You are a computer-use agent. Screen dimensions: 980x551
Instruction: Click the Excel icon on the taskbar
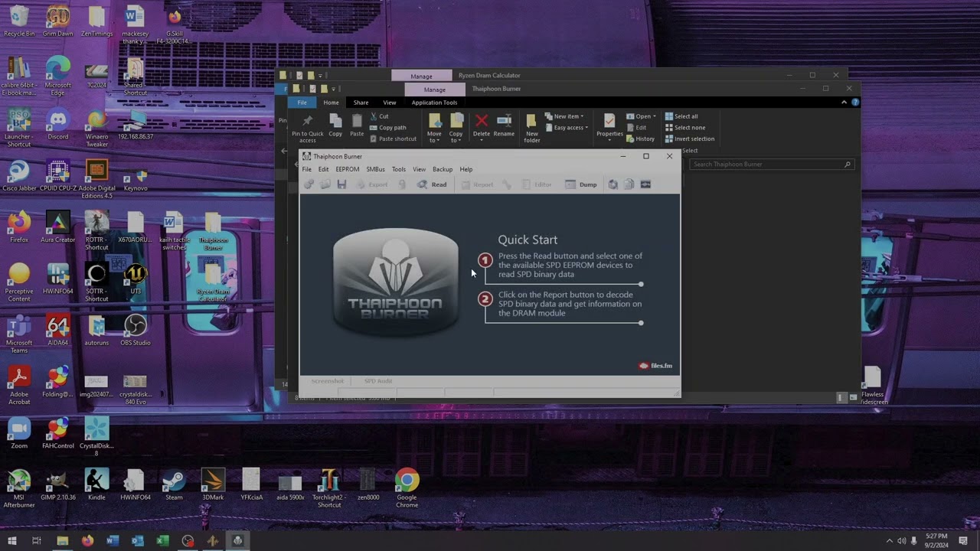pyautogui.click(x=162, y=541)
